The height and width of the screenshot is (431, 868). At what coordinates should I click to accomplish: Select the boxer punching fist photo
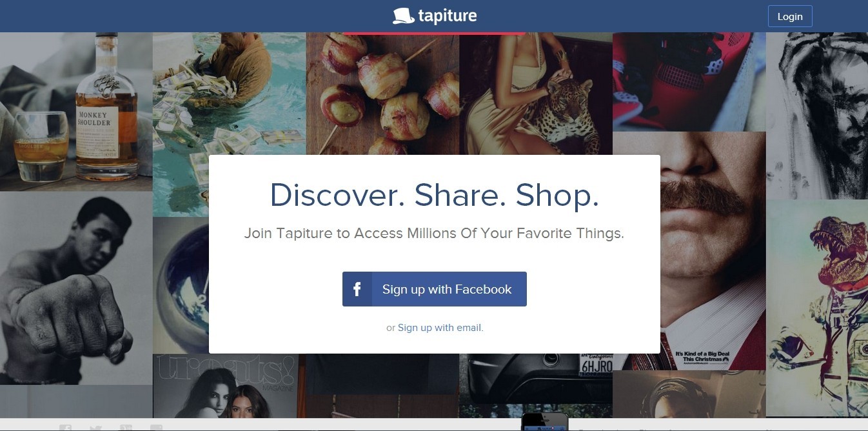76,288
